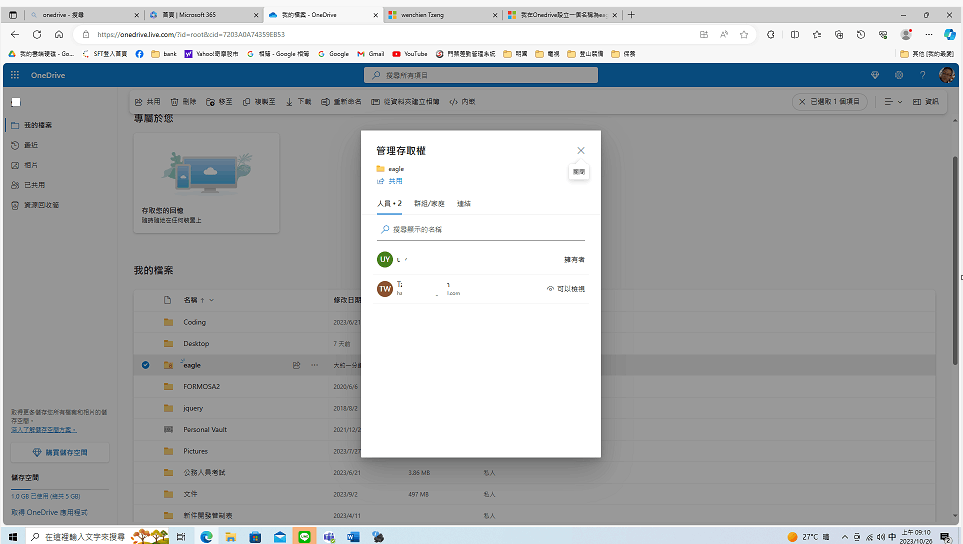Switch to the Links tab in dialog
The height and width of the screenshot is (544, 963).
pyautogui.click(x=464, y=203)
